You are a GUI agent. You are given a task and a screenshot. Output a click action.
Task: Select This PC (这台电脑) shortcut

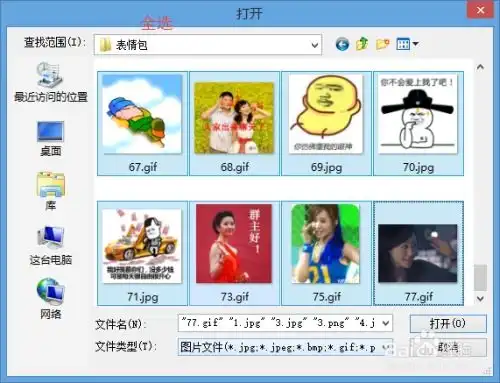point(51,245)
